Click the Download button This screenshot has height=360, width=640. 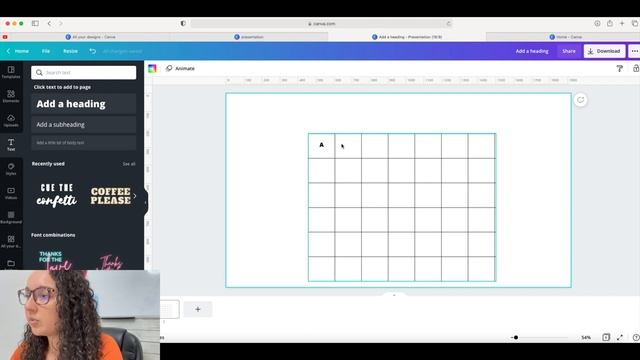pos(604,51)
